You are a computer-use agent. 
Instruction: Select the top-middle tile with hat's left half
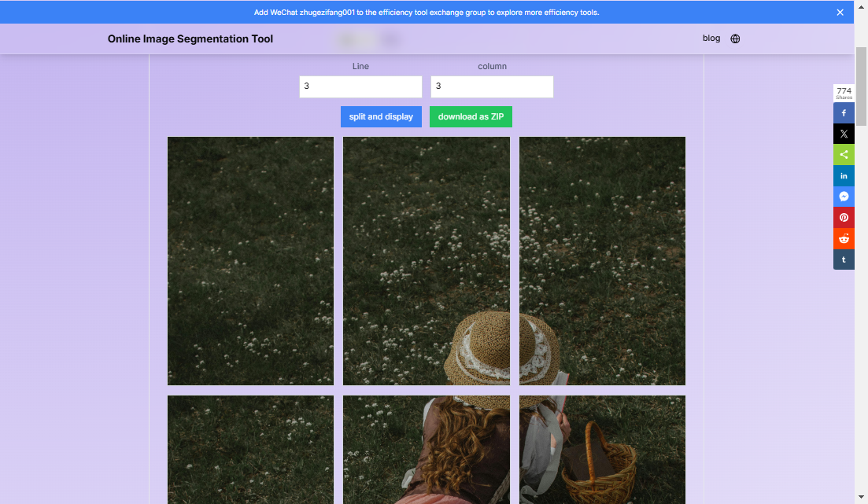[x=427, y=260]
